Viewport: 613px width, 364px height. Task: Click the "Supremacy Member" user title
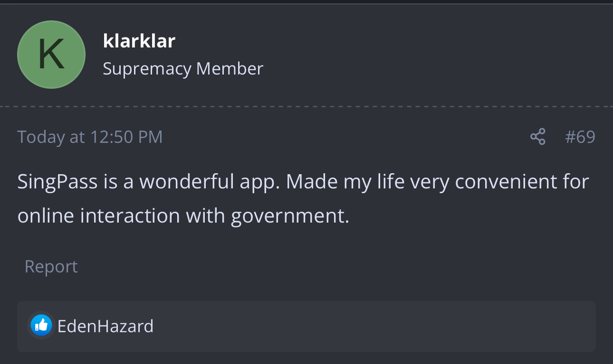tap(182, 69)
